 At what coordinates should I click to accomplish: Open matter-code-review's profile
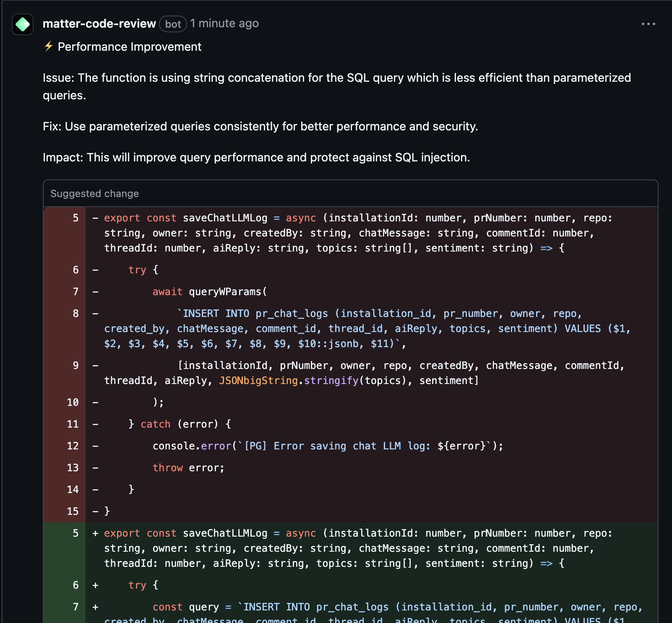tap(100, 23)
